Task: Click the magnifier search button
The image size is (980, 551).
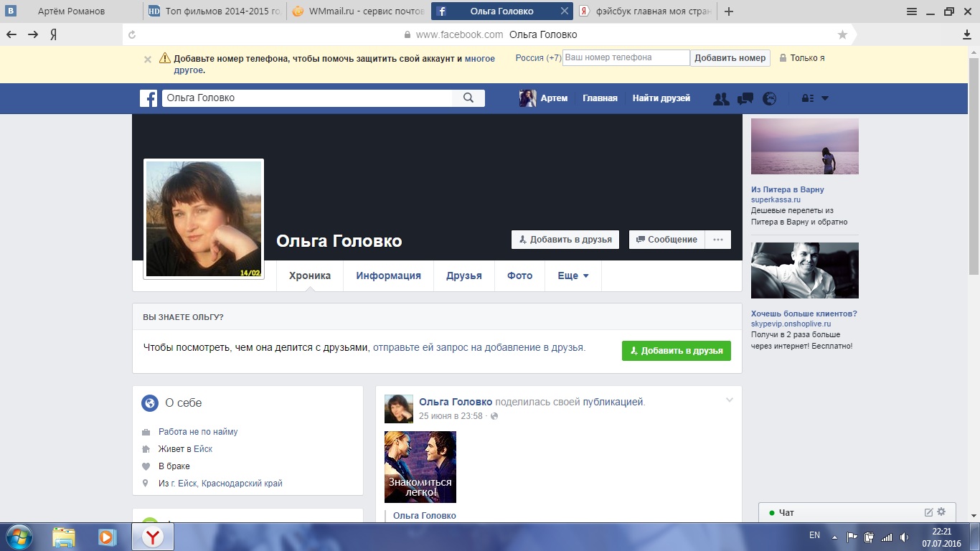Action: (x=469, y=98)
